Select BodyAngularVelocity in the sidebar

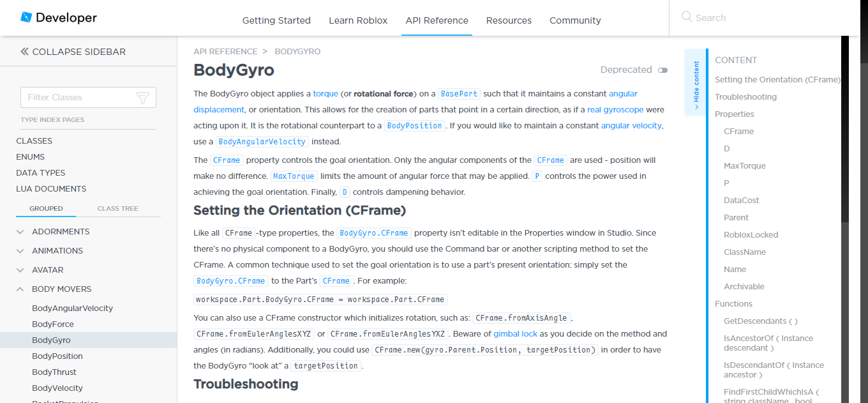pyautogui.click(x=72, y=308)
